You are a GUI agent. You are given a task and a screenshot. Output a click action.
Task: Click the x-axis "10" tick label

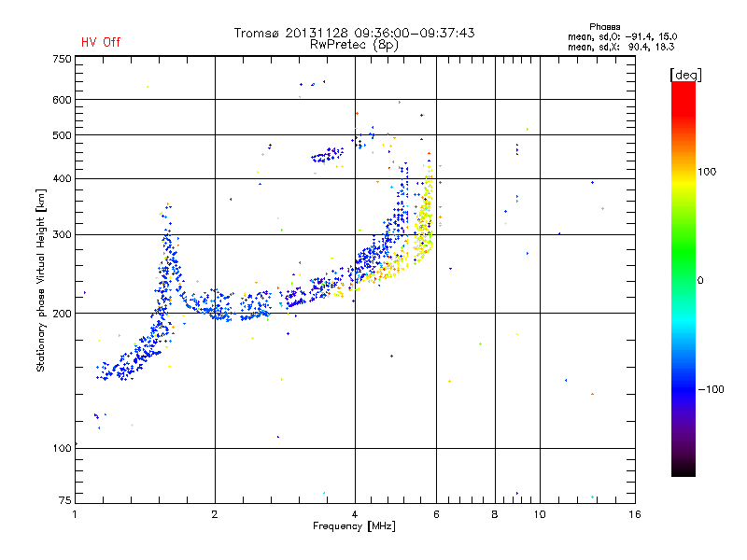540,514
